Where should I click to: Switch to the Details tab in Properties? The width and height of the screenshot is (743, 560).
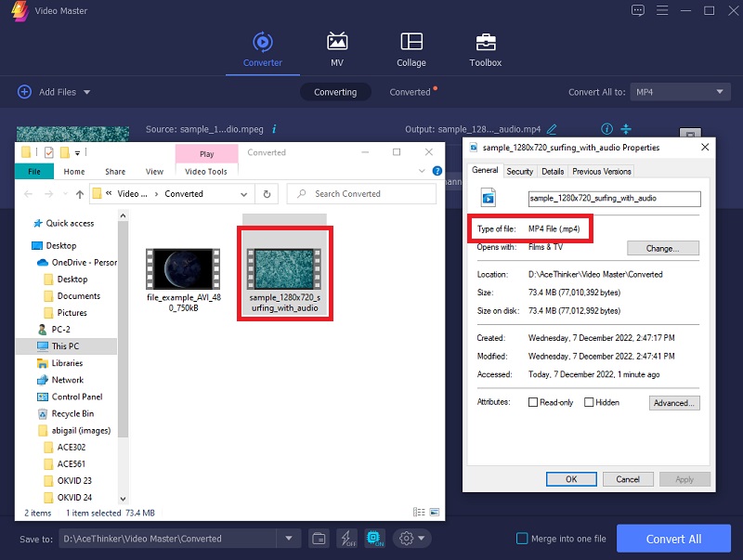click(553, 172)
